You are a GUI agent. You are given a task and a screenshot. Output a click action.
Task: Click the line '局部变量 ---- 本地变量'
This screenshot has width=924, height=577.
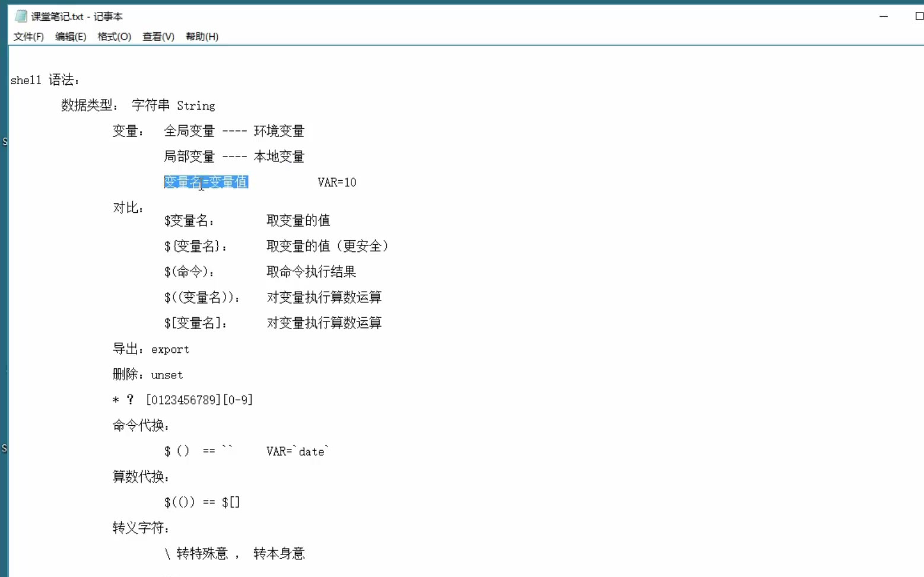[234, 157]
